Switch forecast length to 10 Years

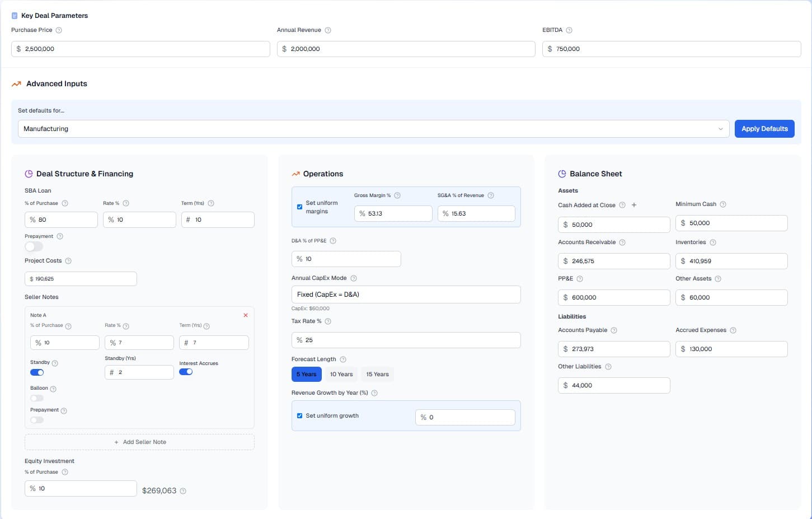point(341,374)
